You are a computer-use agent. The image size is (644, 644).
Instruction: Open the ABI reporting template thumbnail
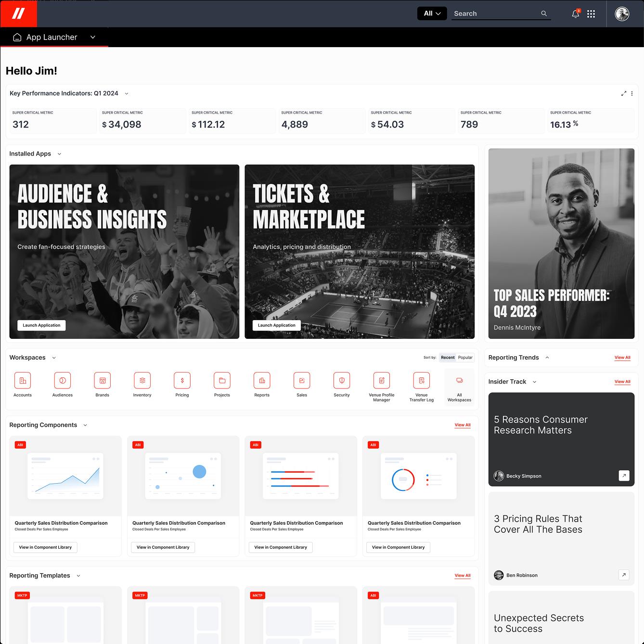[418, 615]
